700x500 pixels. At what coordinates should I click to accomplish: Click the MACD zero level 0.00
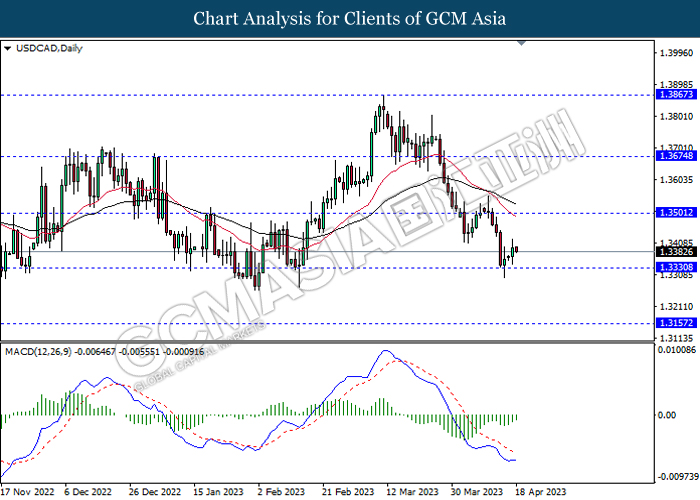point(667,415)
